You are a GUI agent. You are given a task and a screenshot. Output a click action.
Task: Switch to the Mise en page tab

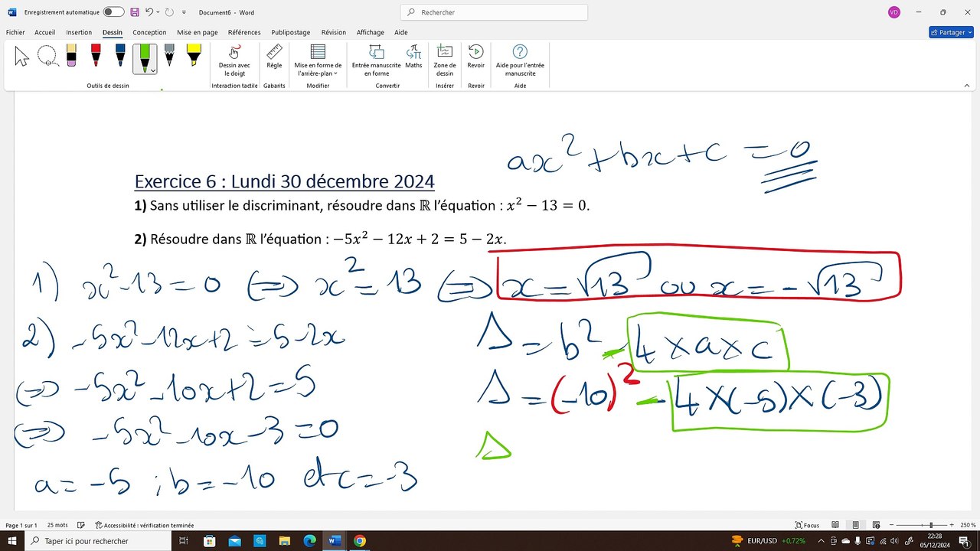198,32
